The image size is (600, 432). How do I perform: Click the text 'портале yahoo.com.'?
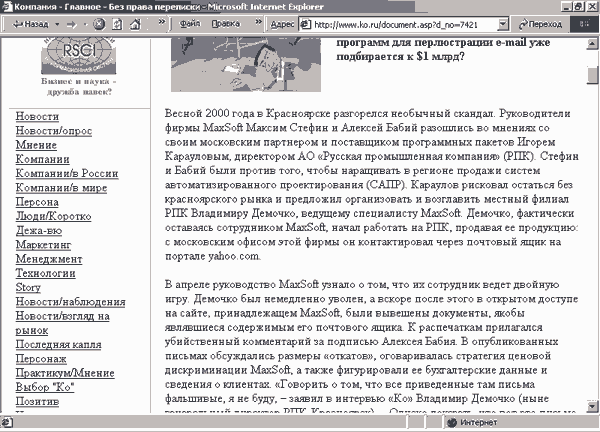(x=213, y=256)
